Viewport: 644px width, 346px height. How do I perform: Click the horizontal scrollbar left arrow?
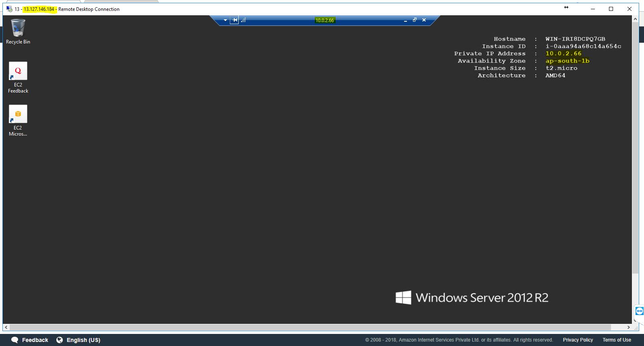click(6, 327)
